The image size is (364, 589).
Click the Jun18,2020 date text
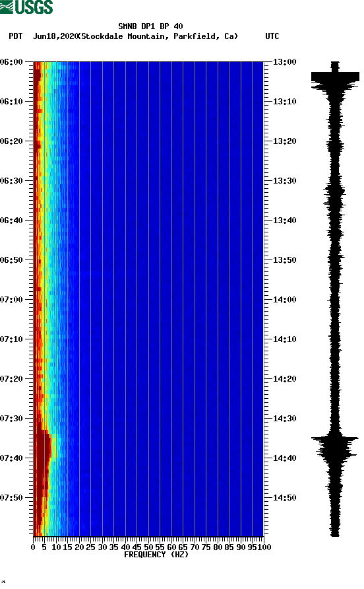pos(55,36)
